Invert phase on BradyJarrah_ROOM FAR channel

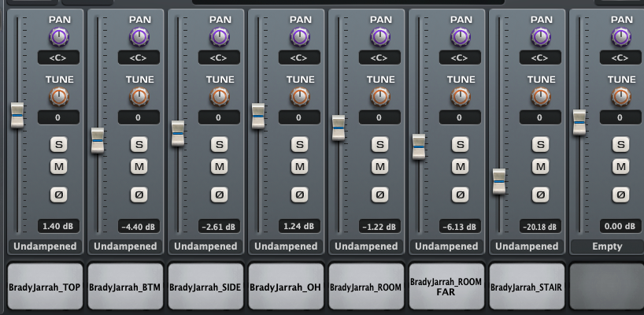click(x=460, y=195)
